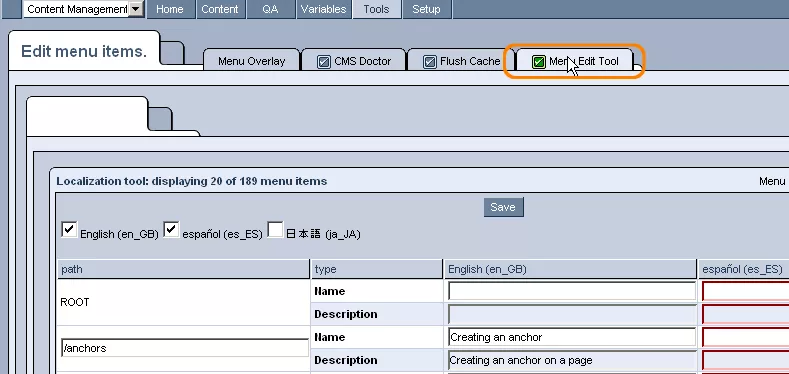Screen dimensions: 789x374
Task: Click the blank inner white tab
Action: point(87,115)
